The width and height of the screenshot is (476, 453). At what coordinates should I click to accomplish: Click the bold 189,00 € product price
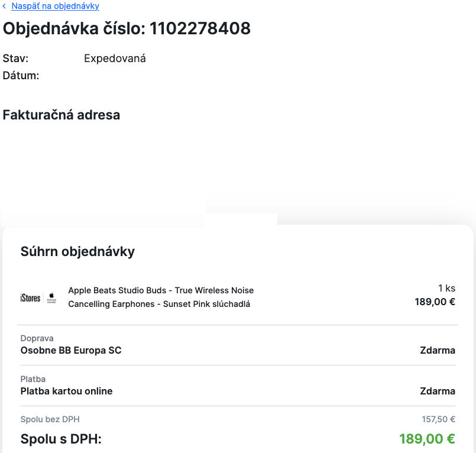pos(435,302)
